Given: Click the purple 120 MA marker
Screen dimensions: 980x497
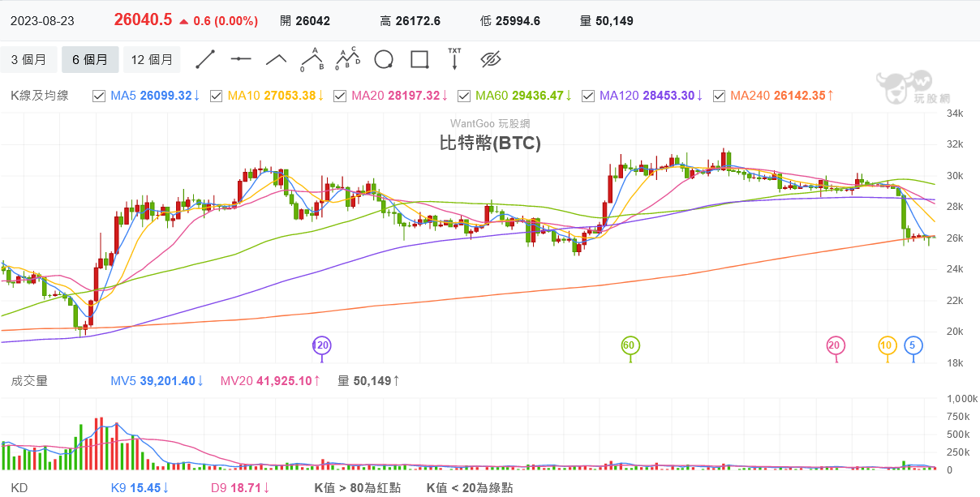Looking at the screenshot, I should pyautogui.click(x=322, y=345).
